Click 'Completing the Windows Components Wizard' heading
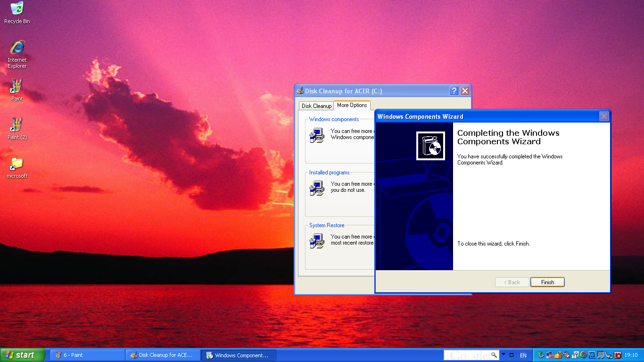644x362 pixels. click(x=508, y=137)
